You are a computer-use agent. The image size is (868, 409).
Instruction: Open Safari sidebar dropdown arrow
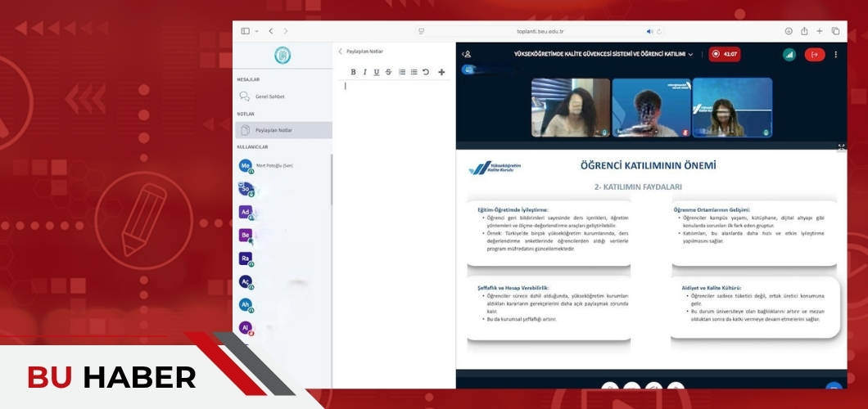tap(256, 31)
